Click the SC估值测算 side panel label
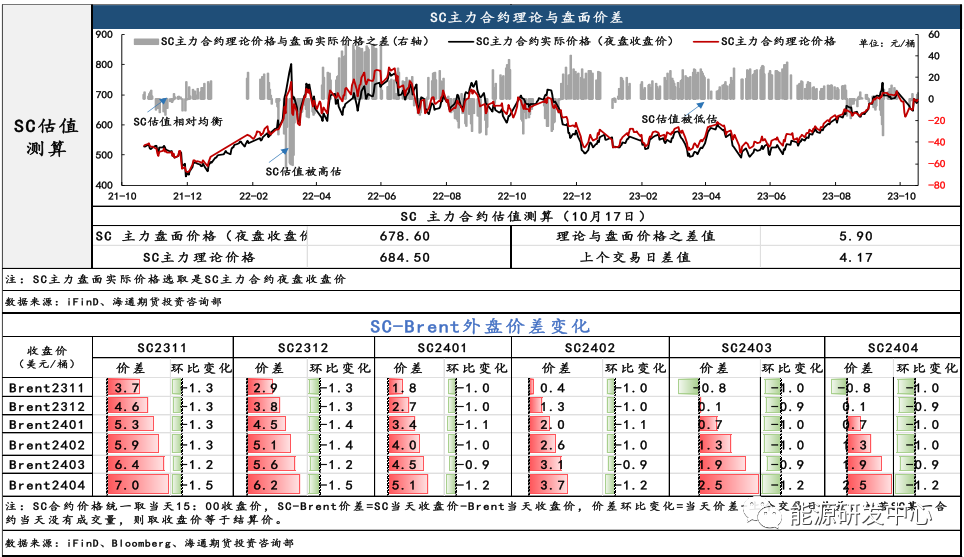This screenshot has width=964, height=557. 46,137
